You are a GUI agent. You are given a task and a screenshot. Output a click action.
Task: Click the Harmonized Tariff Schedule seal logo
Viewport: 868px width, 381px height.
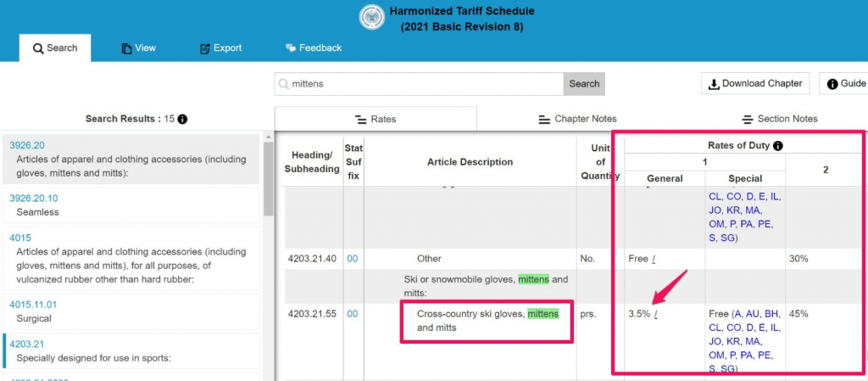[372, 18]
